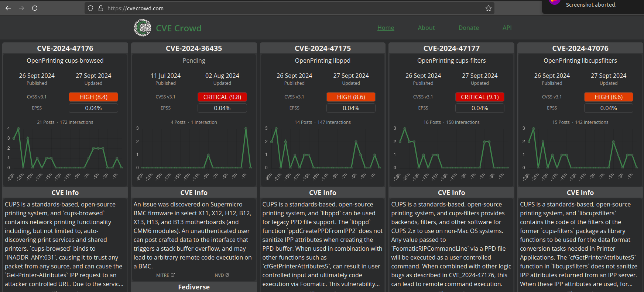Click the EPSS 0.04% value for CVE-2024-36435
Image resolution: width=644 pixels, height=292 pixels.
(222, 108)
